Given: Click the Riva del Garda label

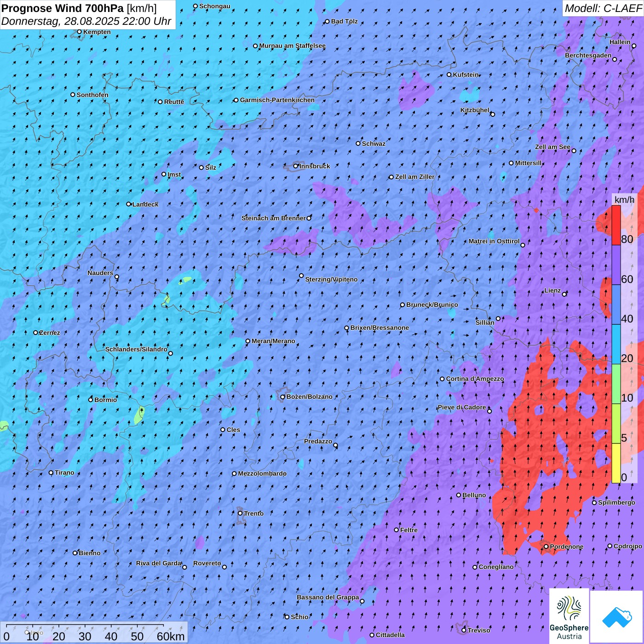Looking at the screenshot, I should tap(159, 563).
